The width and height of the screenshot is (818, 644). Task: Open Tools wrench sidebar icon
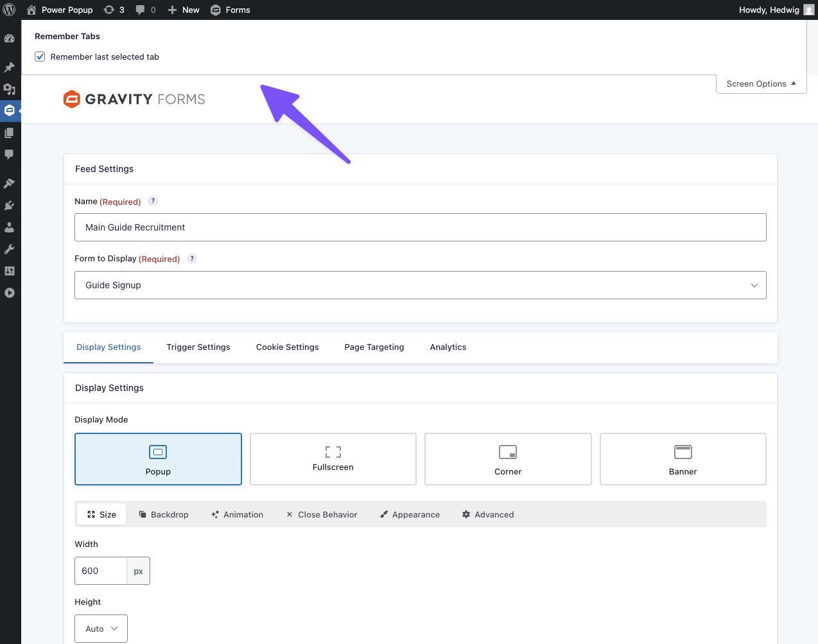[x=10, y=249]
